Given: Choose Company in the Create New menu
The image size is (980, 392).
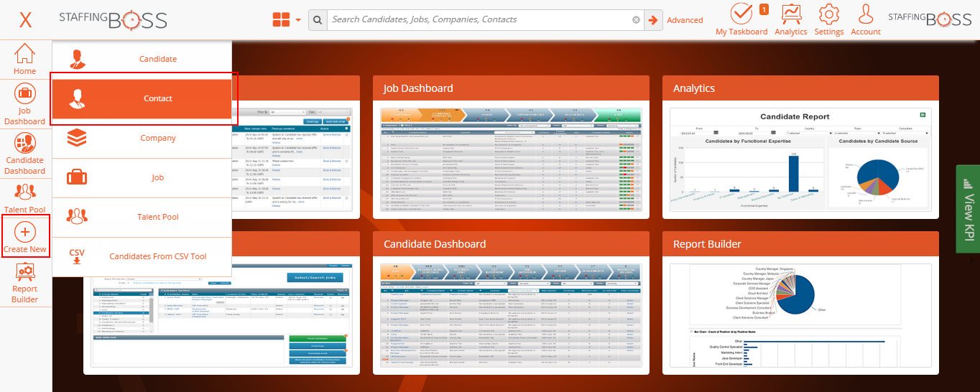Looking at the screenshot, I should point(142,138).
